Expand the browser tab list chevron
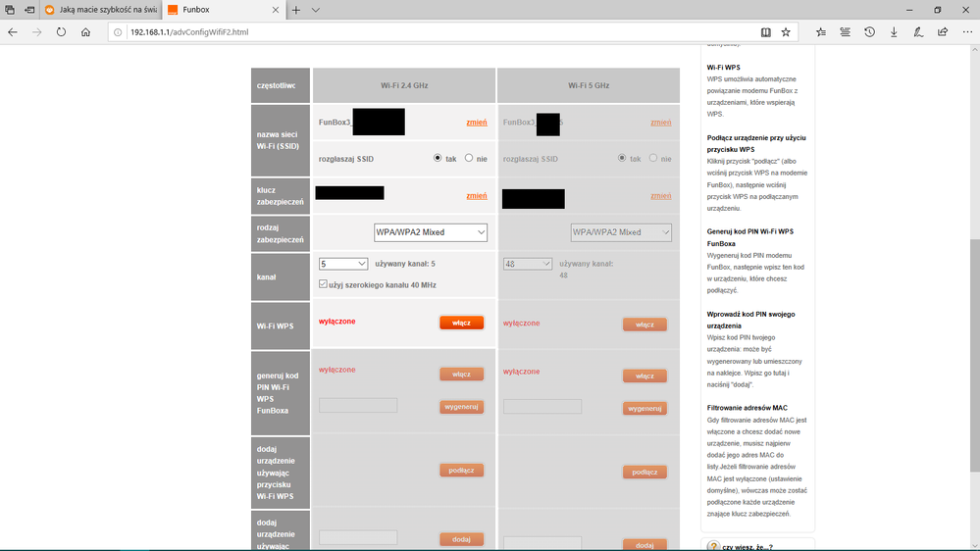 pyautogui.click(x=316, y=10)
